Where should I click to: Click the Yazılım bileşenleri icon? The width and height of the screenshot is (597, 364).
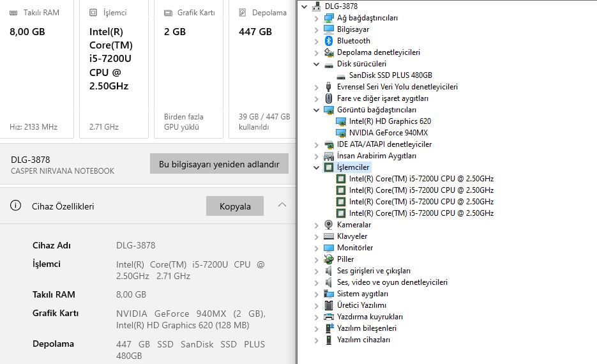329,328
